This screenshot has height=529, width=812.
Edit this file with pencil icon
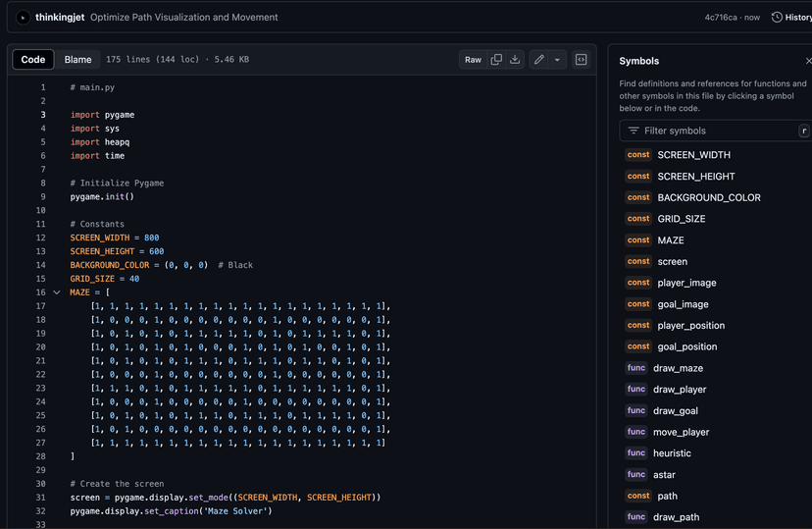coord(538,60)
